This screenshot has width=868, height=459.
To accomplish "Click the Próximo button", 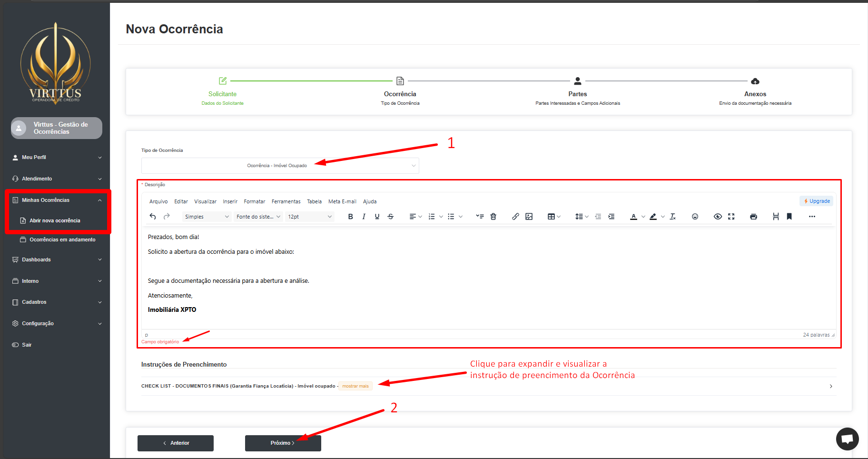I will click(x=283, y=443).
